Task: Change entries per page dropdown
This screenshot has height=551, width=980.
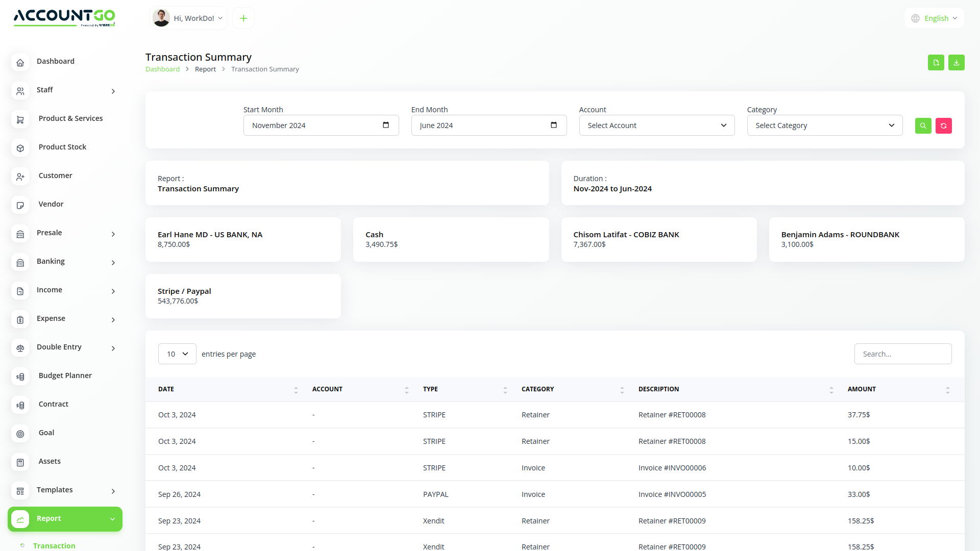Action: [x=177, y=354]
